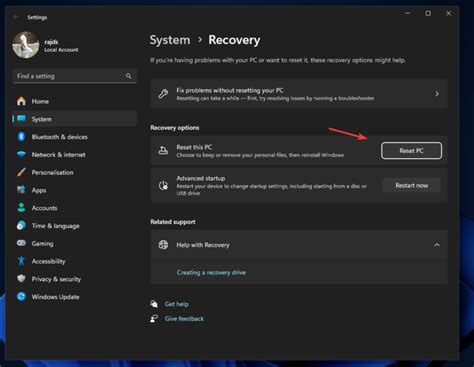This screenshot has width=474, height=367.
Task: Open Windows Update settings
Action: [74, 296]
